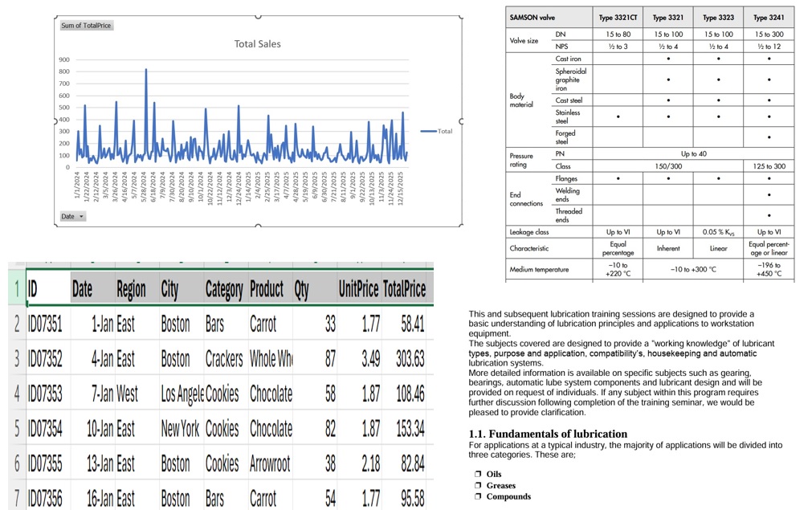Select the Type 3241 column header
Screen dimensions: 812x510
(768, 17)
